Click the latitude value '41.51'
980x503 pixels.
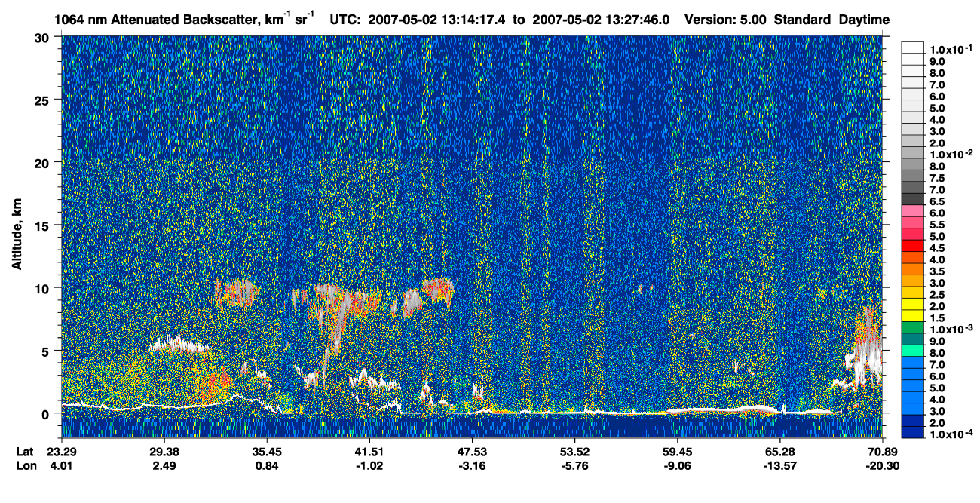click(369, 452)
